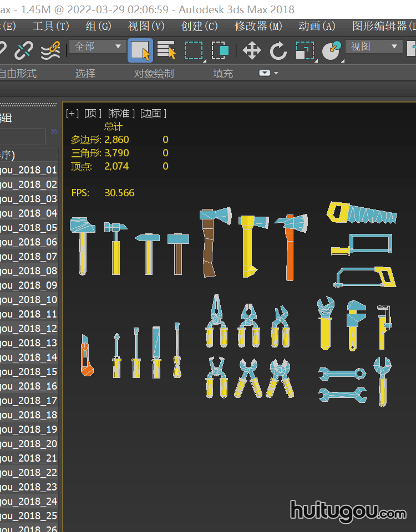
Task: Choose the Select and Scale tool
Action: click(305, 50)
